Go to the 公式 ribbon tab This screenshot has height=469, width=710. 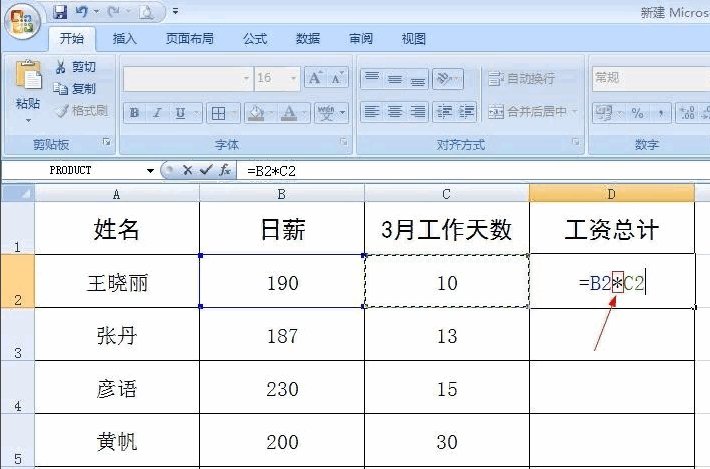(x=255, y=38)
